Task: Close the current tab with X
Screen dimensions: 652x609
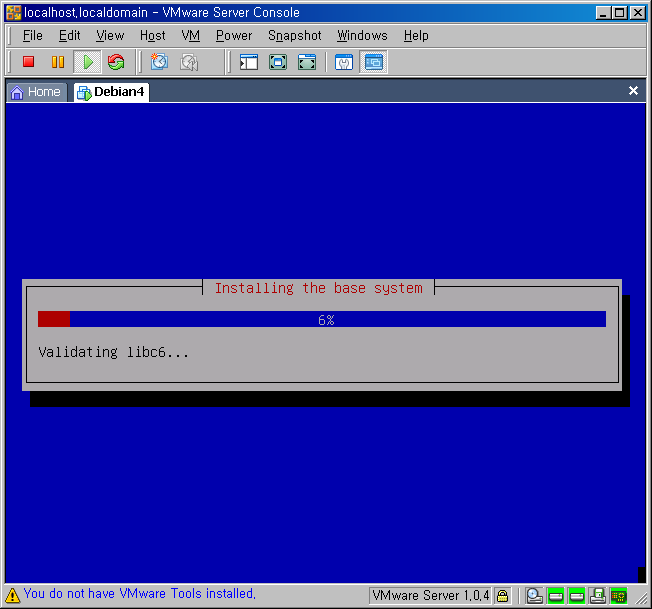Action: pos(633,91)
